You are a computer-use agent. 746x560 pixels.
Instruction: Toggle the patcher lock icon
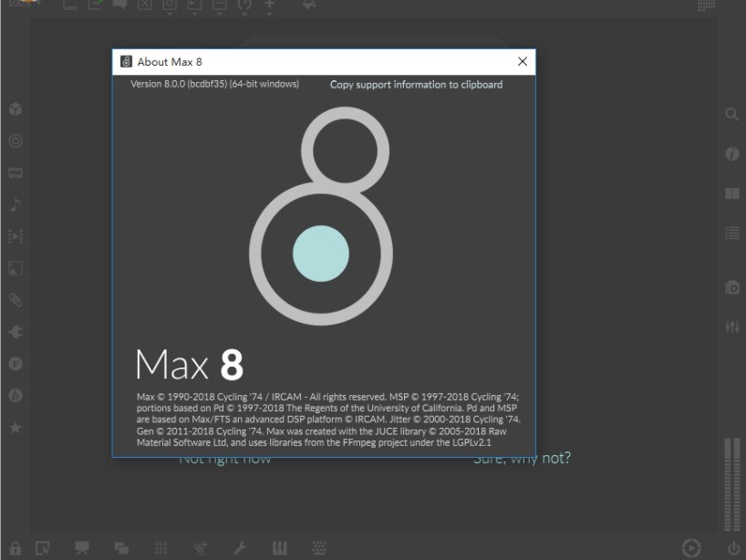pyautogui.click(x=16, y=547)
